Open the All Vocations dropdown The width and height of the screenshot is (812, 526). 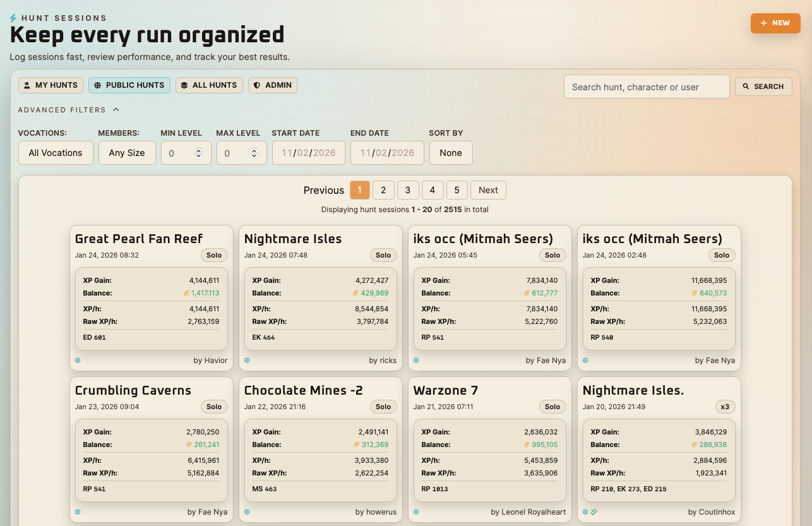(56, 153)
